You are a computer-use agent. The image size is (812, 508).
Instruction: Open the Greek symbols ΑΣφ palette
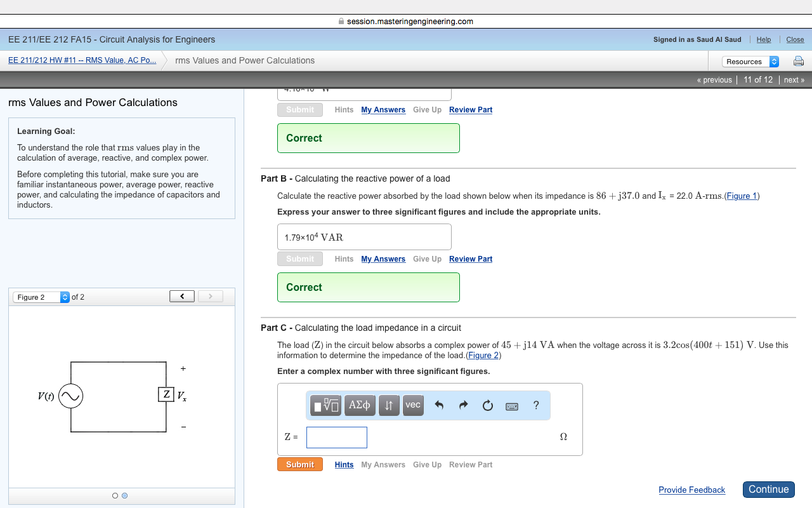point(360,405)
